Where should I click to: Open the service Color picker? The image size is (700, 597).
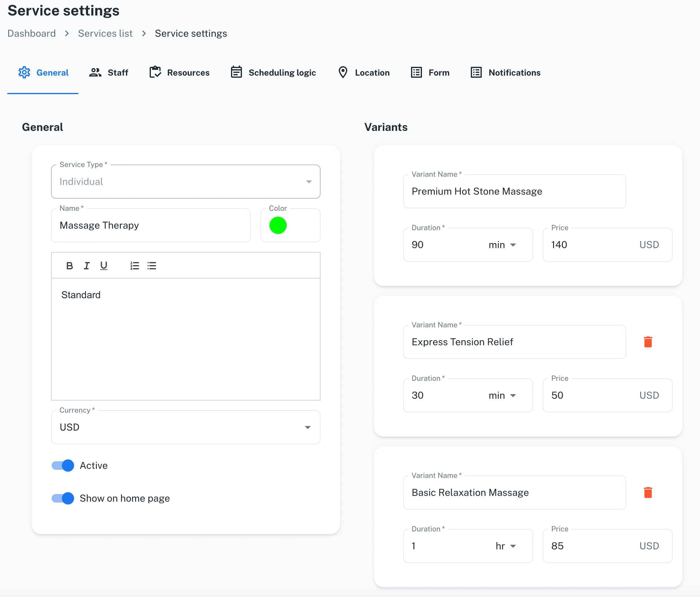(278, 225)
